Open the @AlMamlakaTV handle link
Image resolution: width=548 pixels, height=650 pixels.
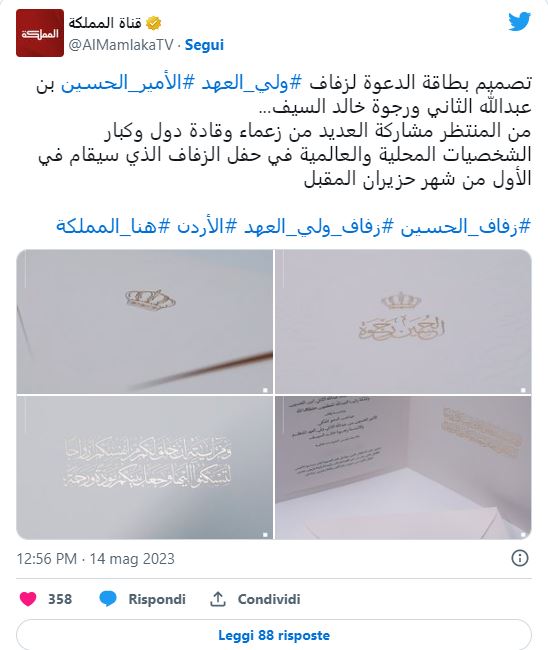121,45
